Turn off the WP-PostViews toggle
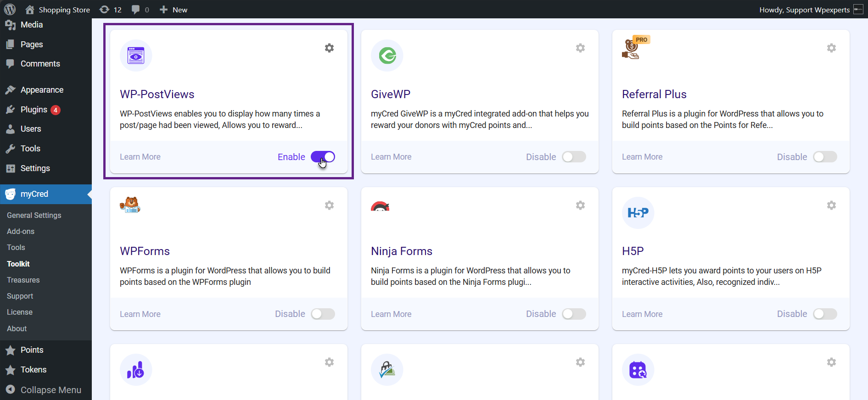The image size is (868, 400). click(x=323, y=157)
